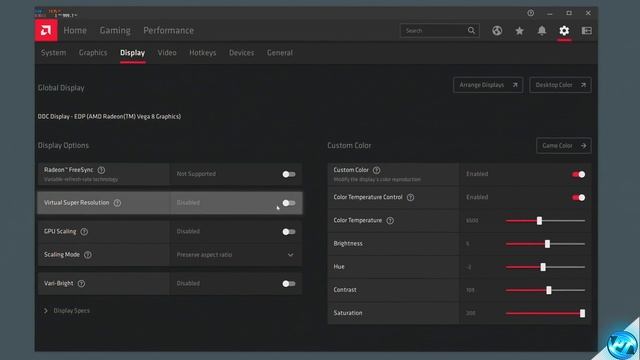Adjust Saturation slider handle

pyautogui.click(x=582, y=313)
